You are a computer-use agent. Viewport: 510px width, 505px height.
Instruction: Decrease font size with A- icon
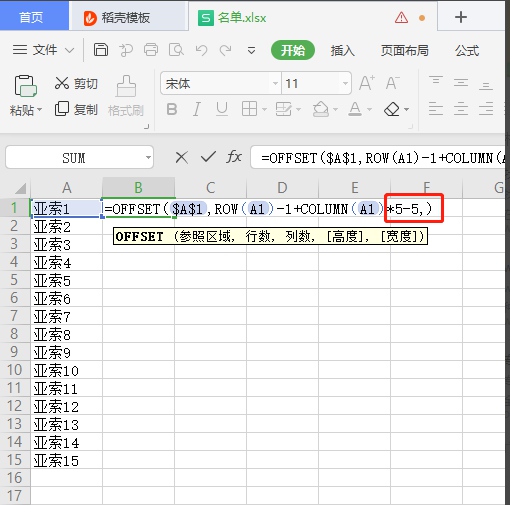[x=392, y=83]
